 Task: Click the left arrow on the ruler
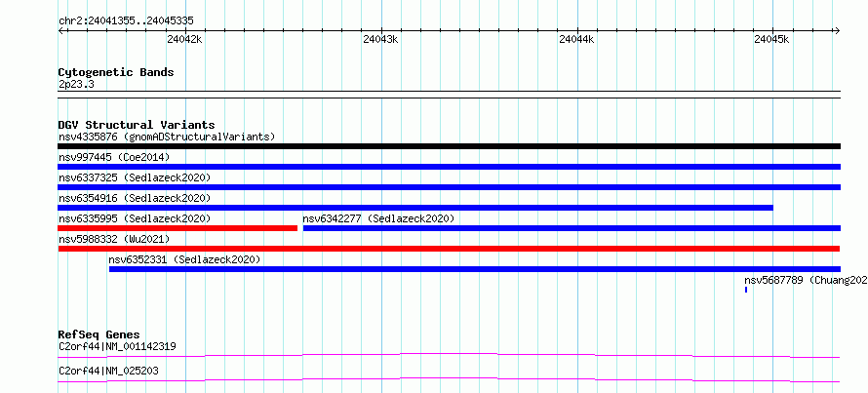(60, 31)
